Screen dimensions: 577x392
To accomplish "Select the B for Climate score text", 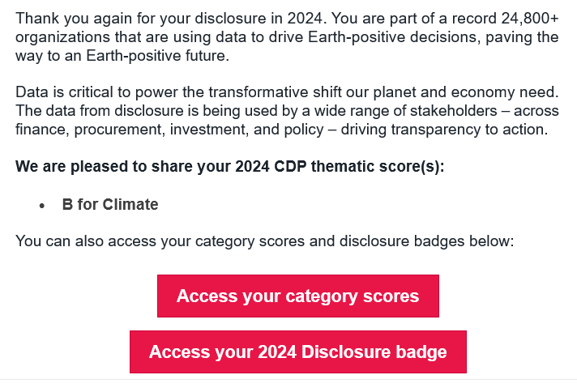I will (x=110, y=204).
